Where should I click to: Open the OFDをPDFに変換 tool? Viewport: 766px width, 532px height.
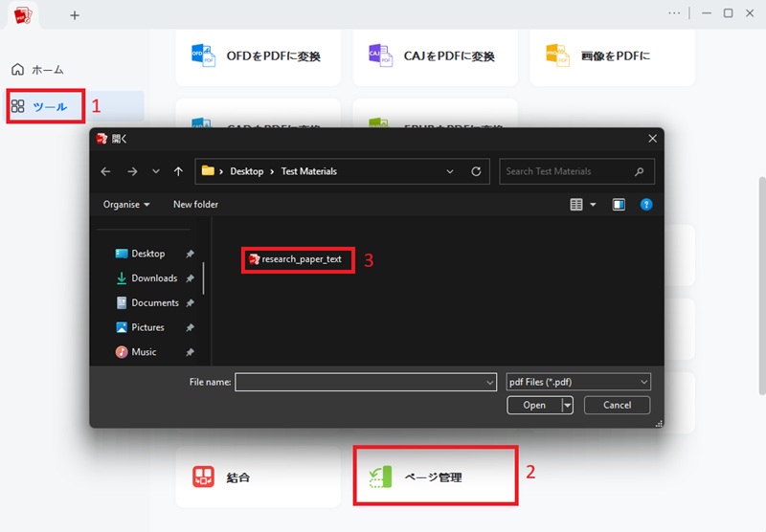258,56
